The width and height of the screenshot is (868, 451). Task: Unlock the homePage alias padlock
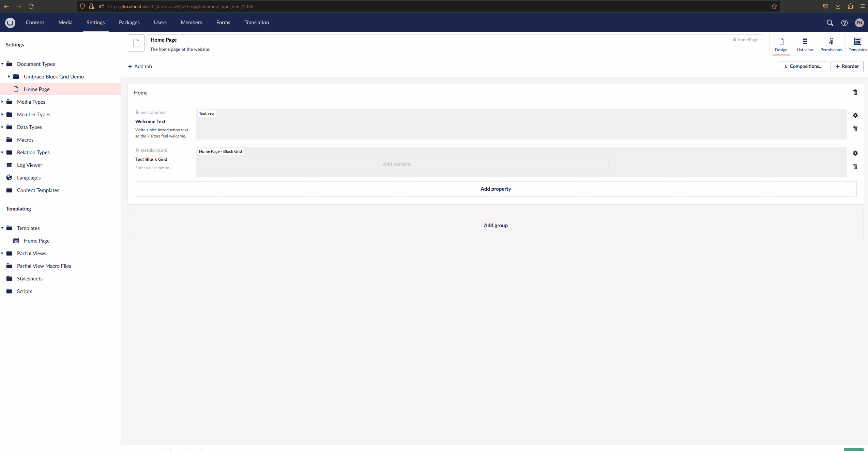tap(734, 39)
